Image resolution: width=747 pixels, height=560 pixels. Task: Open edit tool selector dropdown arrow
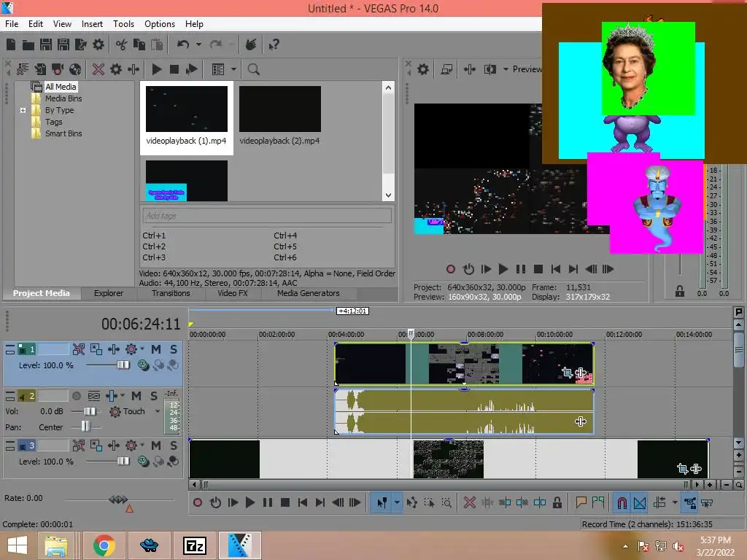click(396, 502)
